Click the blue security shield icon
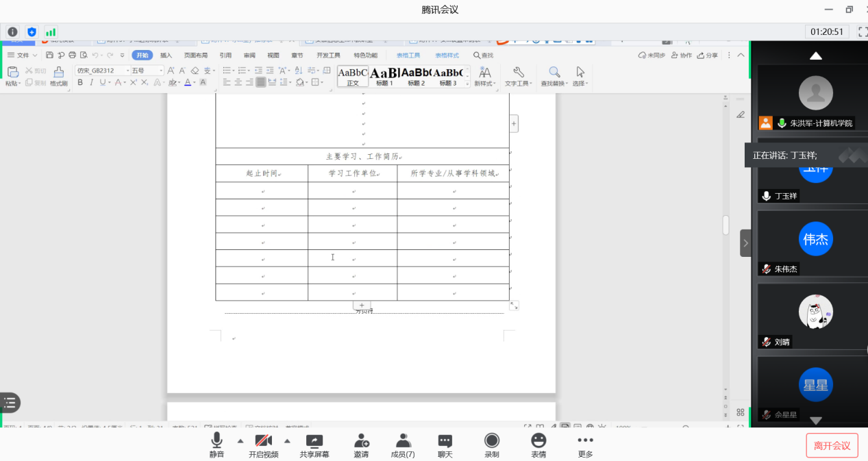 (32, 32)
